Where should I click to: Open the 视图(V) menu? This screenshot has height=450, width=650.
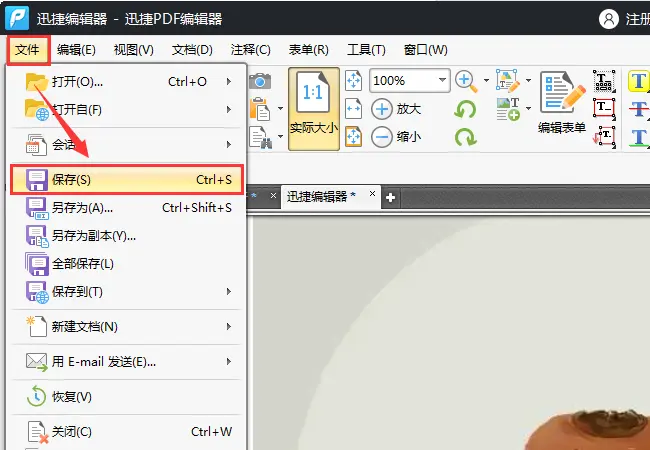coord(133,50)
